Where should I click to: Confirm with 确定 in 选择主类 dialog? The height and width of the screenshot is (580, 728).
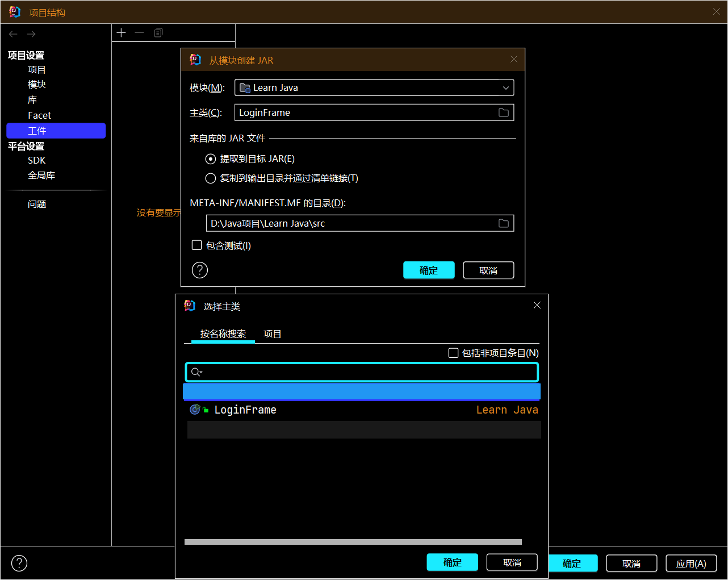point(452,562)
